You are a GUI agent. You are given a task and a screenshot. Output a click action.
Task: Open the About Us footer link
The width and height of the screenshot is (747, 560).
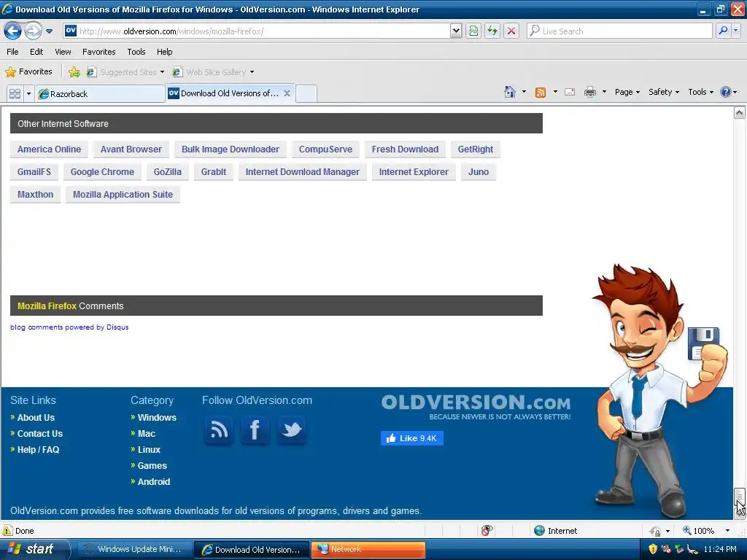[x=36, y=418]
